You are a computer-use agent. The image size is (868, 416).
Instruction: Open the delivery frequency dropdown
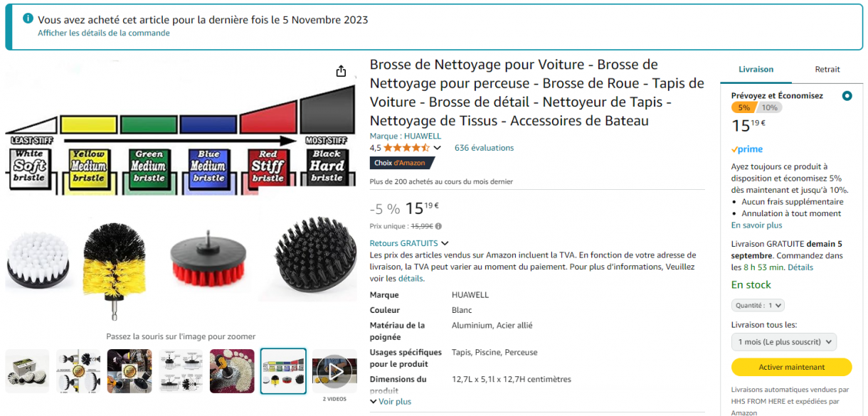(783, 342)
